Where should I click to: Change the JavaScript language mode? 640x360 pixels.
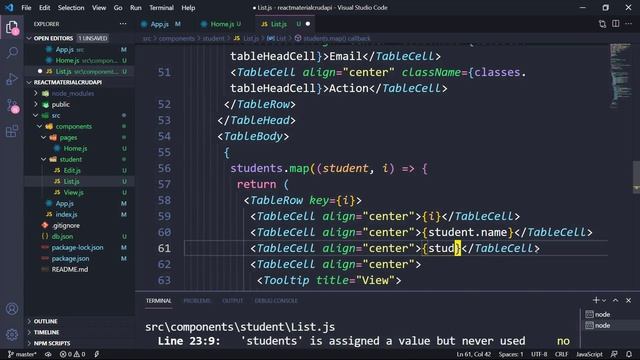[589, 354]
